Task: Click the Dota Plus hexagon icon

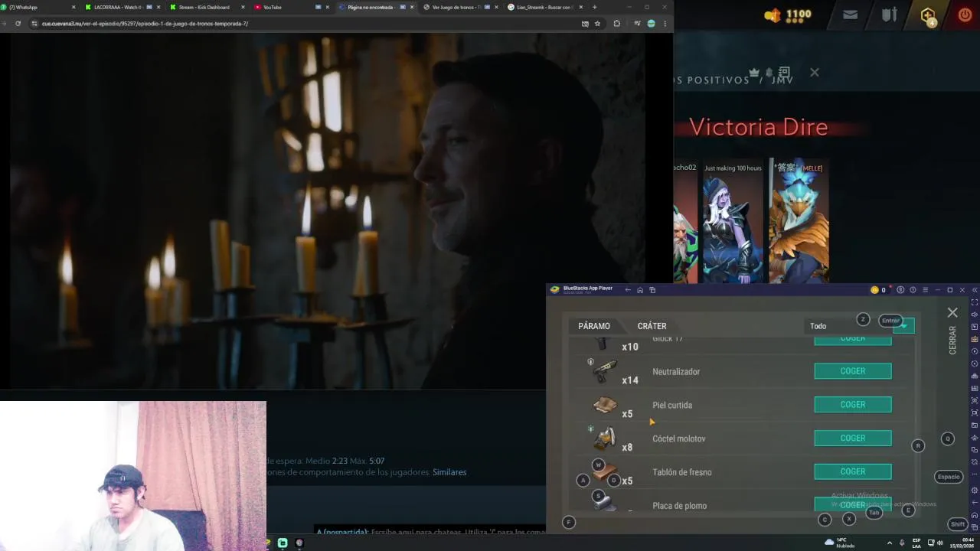Action: (928, 15)
